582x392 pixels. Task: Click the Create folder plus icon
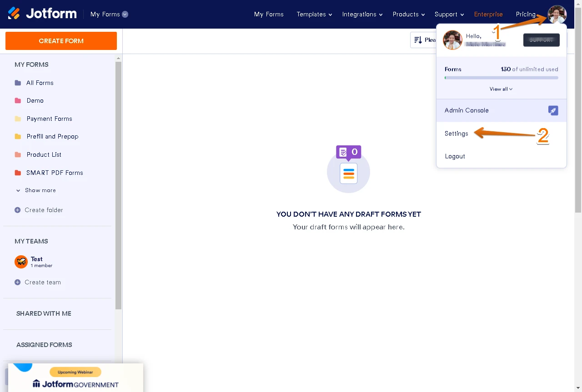point(16,210)
